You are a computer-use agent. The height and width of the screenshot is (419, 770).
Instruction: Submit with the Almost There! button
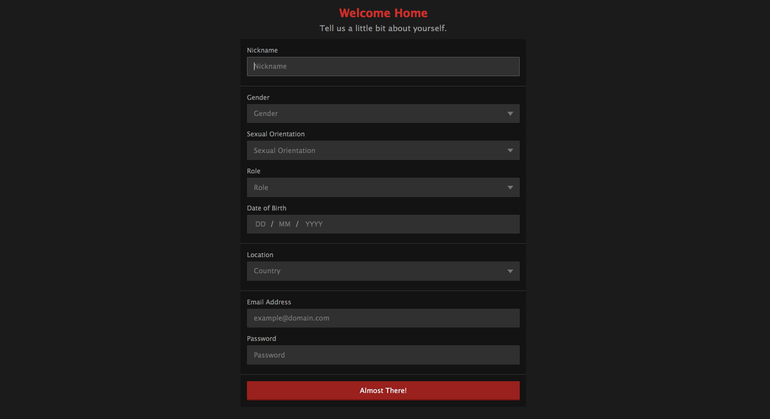(x=383, y=391)
